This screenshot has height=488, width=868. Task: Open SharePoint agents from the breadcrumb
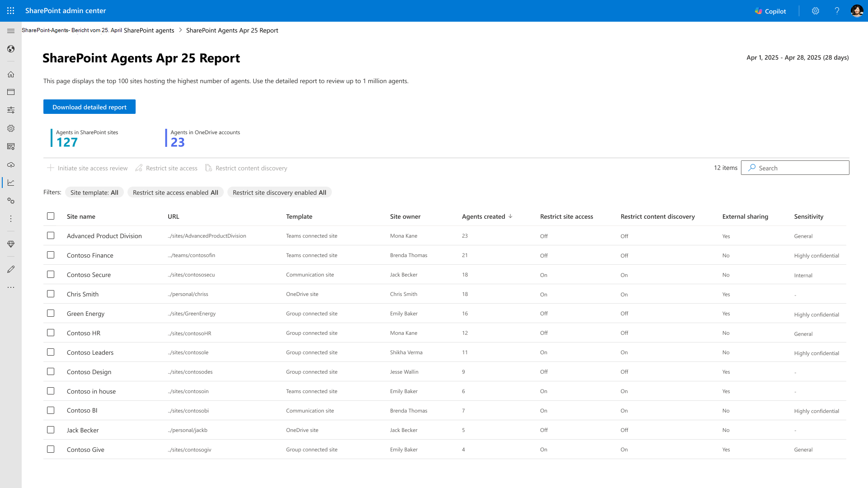148,30
